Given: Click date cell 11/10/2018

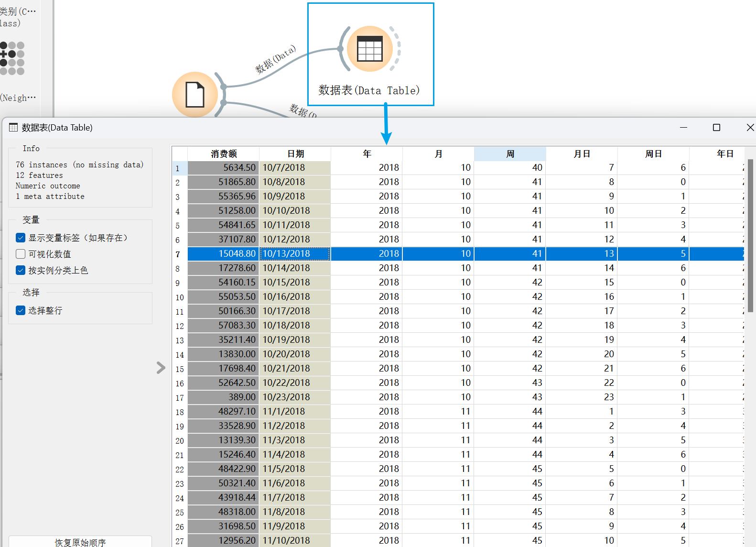Looking at the screenshot, I should (295, 541).
